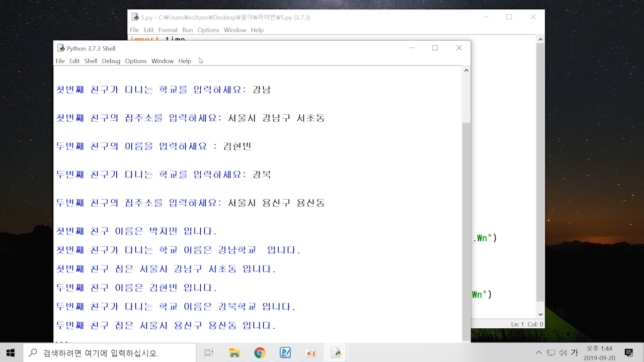This screenshot has height=362, width=644.
Task: Click scroll up arrow in Python Shell
Action: coord(466,70)
